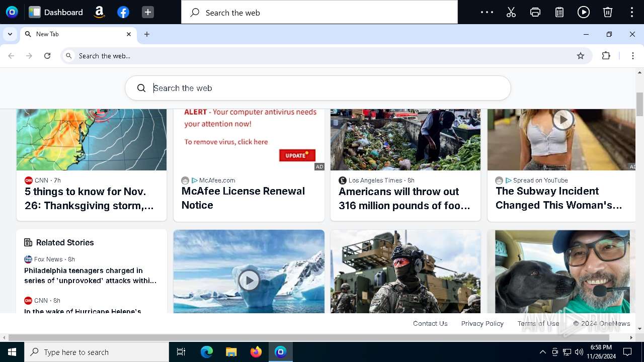Expand the tab list dropdown chevron
644x362 pixels.
coord(10,34)
